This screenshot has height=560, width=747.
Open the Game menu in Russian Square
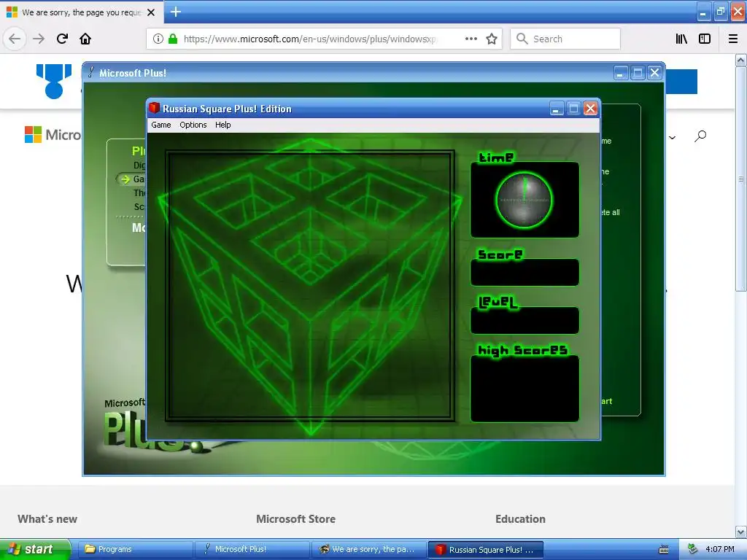click(x=161, y=125)
